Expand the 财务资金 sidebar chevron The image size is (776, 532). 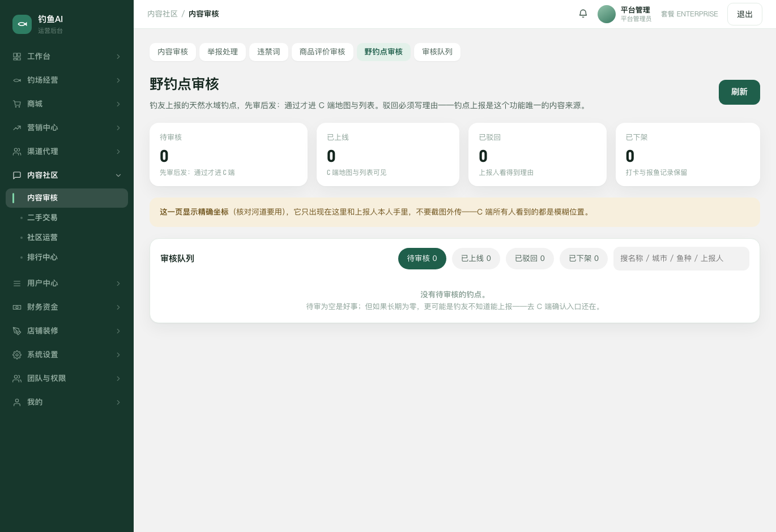[x=118, y=307]
